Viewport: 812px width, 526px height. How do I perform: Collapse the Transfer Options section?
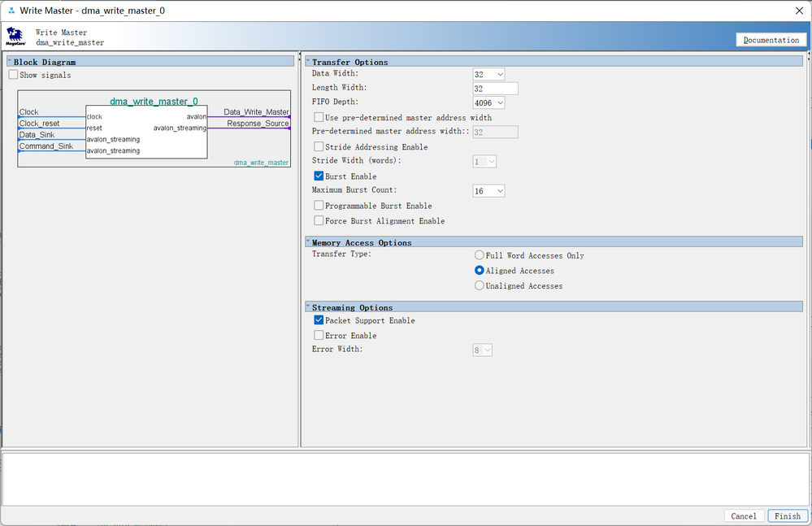pos(308,62)
